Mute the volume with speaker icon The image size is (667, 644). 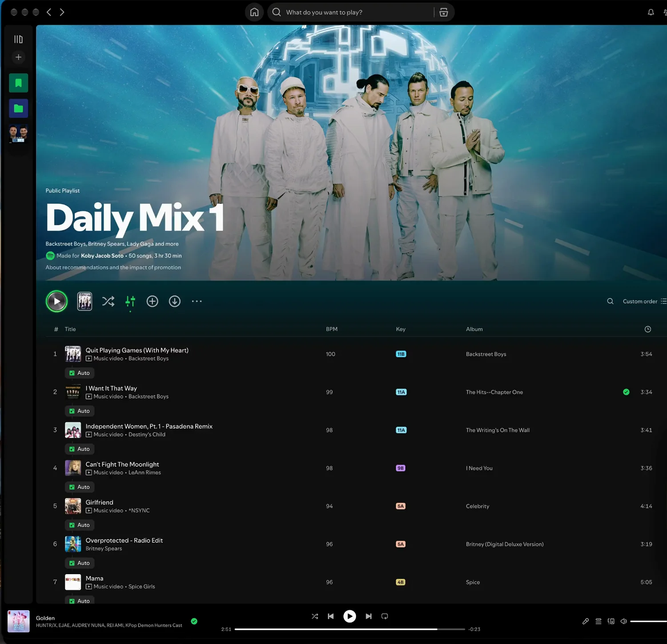tap(623, 621)
